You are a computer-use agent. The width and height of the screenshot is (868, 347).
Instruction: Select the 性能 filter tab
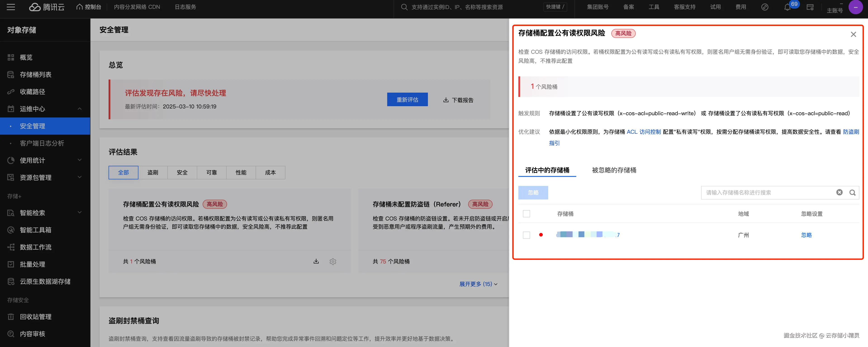[241, 173]
